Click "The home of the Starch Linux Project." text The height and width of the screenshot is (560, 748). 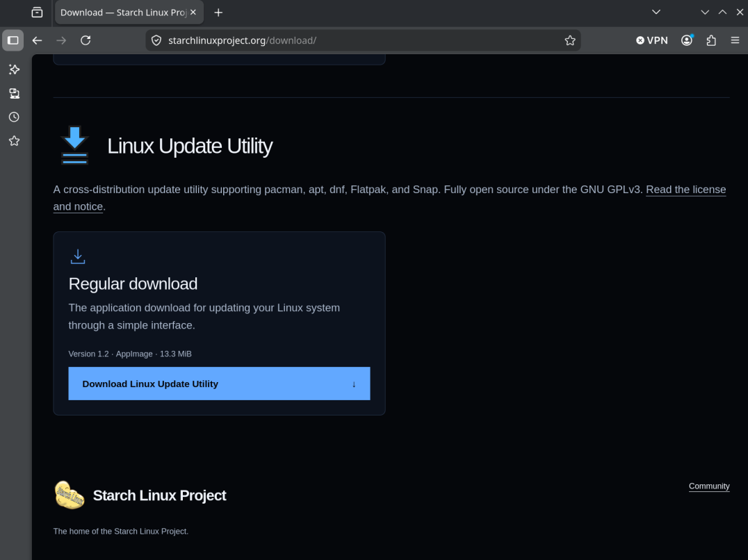(x=121, y=532)
